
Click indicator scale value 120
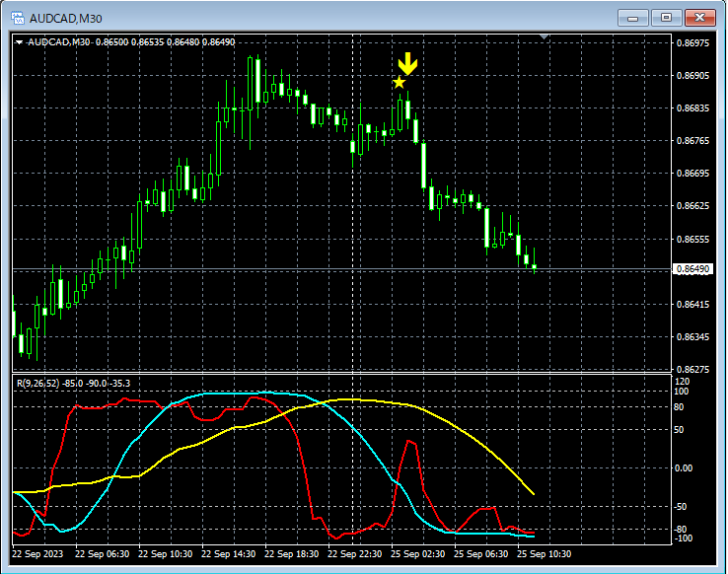(x=682, y=382)
